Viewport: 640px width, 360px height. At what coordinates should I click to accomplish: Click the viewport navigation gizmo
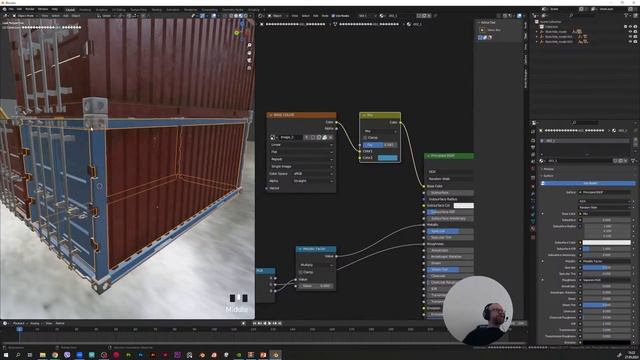[242, 31]
